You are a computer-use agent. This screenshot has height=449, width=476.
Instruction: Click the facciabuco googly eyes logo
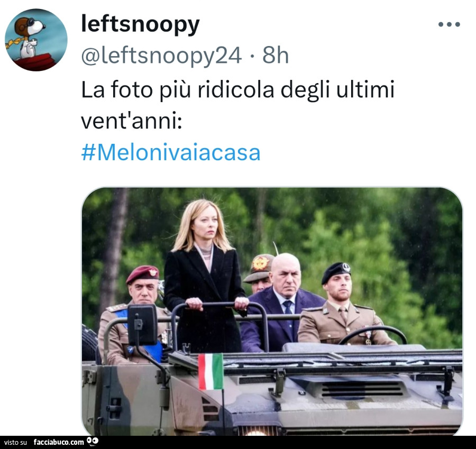click(92, 441)
